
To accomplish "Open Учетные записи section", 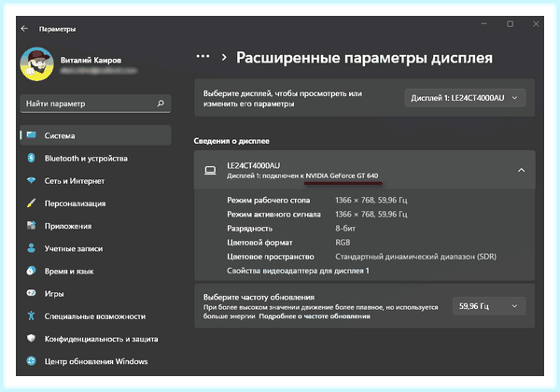I will coord(73,248).
